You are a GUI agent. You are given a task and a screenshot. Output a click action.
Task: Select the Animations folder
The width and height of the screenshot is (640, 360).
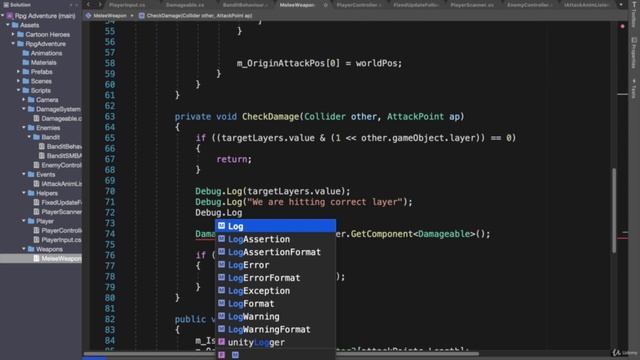[x=42, y=53]
